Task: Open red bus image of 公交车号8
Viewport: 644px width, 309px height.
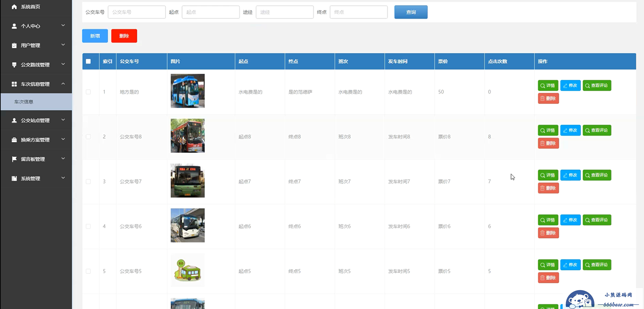Action: [187, 136]
